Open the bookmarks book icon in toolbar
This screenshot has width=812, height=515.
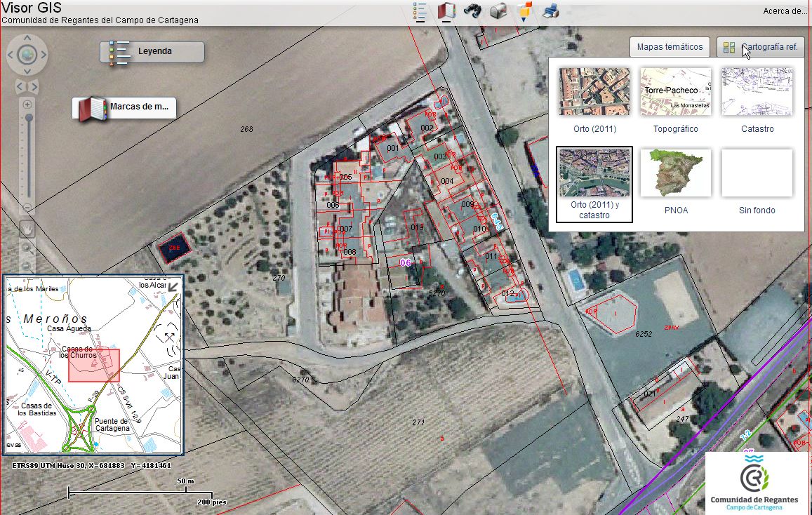pos(446,11)
